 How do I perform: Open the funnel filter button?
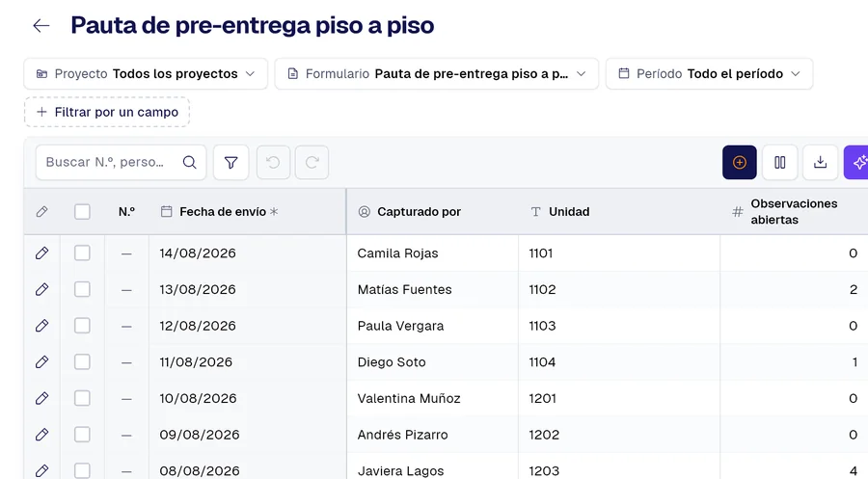point(231,163)
